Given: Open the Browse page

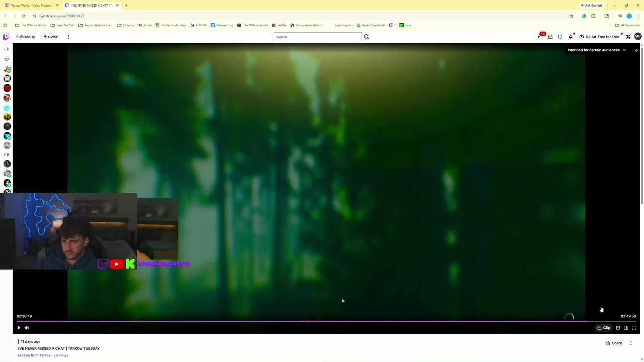Looking at the screenshot, I should point(51,37).
